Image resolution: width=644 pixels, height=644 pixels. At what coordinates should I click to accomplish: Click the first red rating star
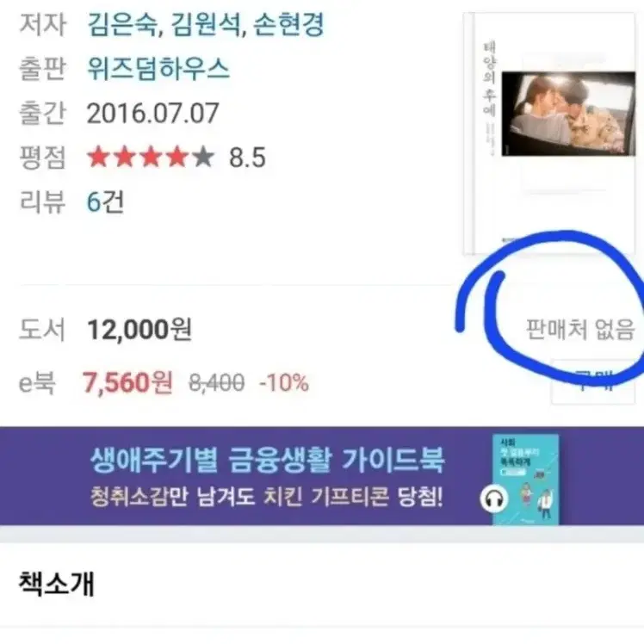(x=98, y=158)
